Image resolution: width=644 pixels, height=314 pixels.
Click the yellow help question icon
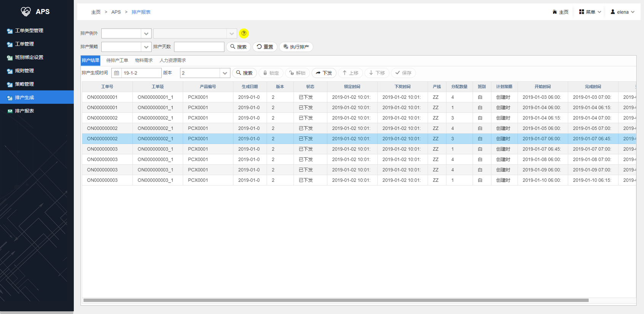(244, 33)
